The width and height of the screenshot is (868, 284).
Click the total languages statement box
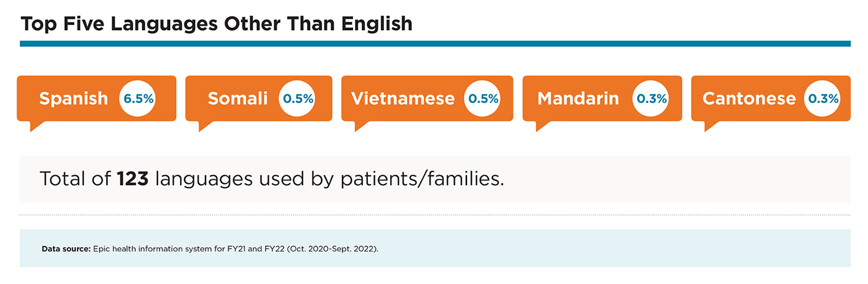[x=435, y=179]
